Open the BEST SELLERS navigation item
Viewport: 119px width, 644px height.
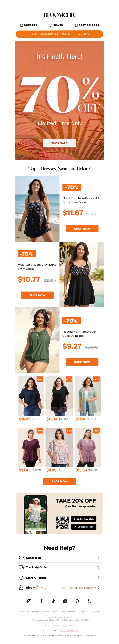pos(87,25)
